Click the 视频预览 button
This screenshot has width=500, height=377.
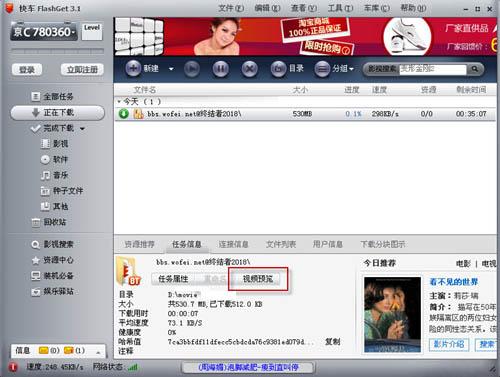coord(258,279)
